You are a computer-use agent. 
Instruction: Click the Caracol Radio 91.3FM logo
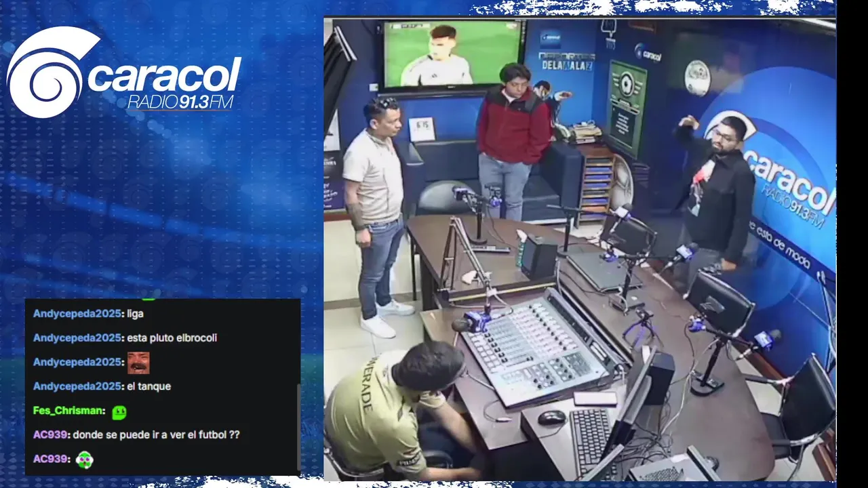124,72
